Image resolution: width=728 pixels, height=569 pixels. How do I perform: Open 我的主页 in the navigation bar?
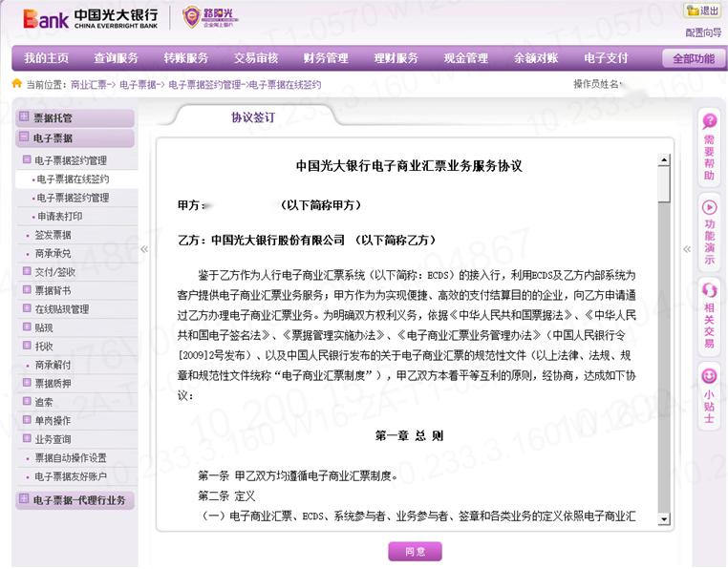point(47,58)
